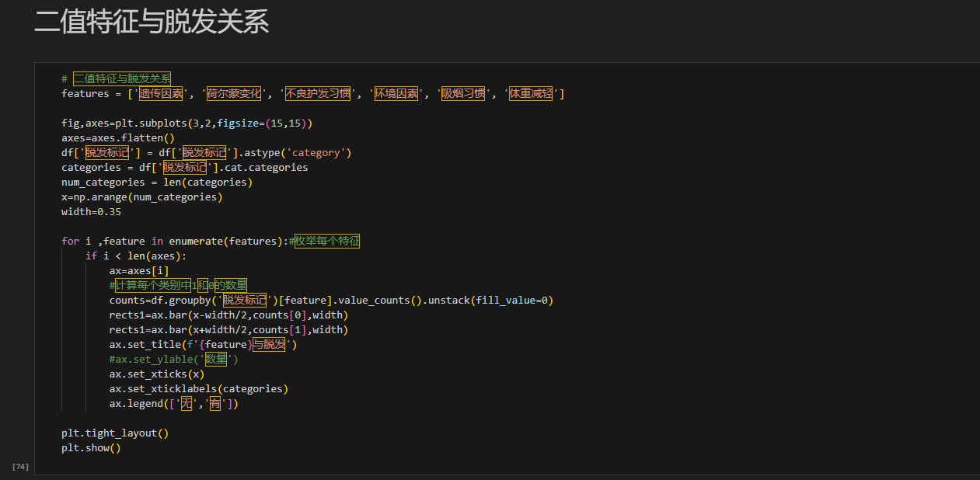The height and width of the screenshot is (480, 980).
Task: Click the ax.legend(['无','有']) line
Action: point(174,404)
